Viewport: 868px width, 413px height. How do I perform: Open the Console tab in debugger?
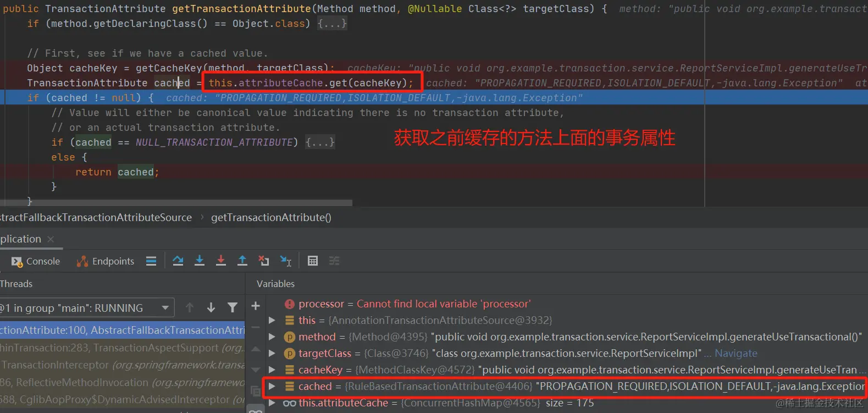coord(36,261)
